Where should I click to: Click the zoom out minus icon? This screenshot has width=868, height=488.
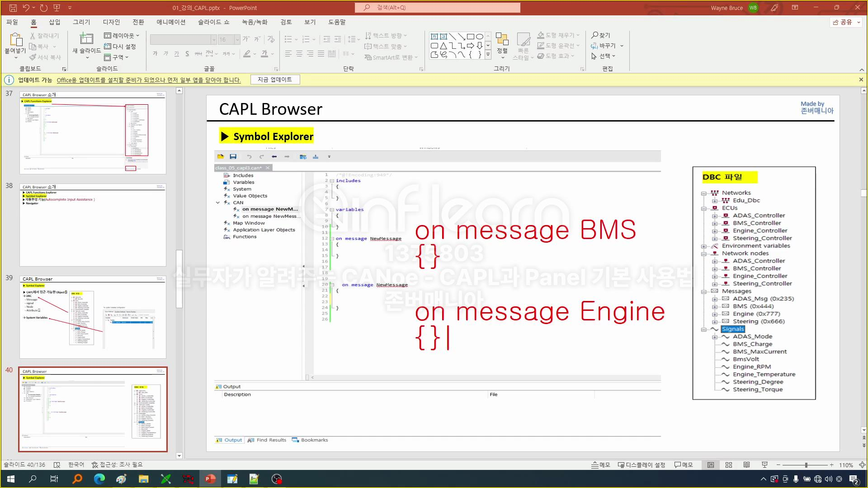(x=778, y=465)
